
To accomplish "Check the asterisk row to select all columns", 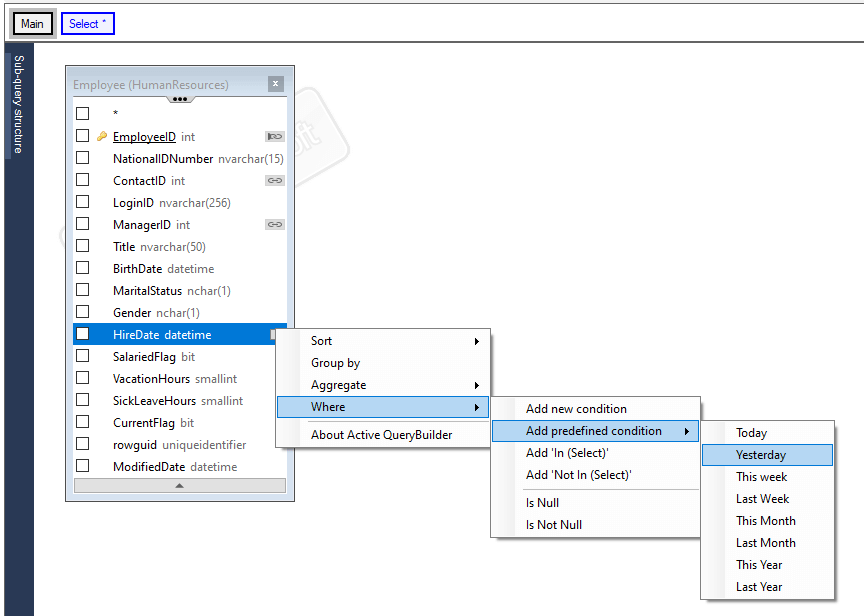I will click(x=82, y=113).
